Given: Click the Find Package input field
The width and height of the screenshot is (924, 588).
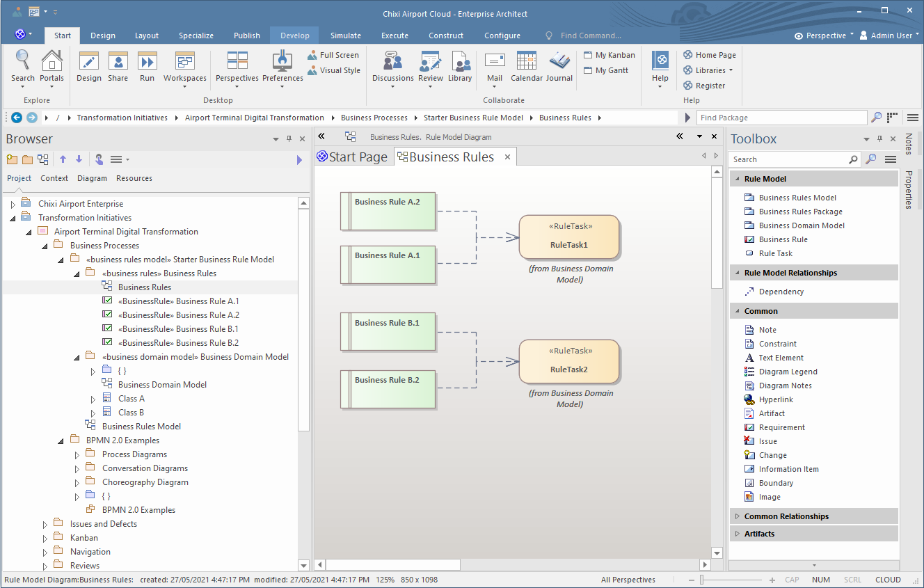Looking at the screenshot, I should (781, 118).
